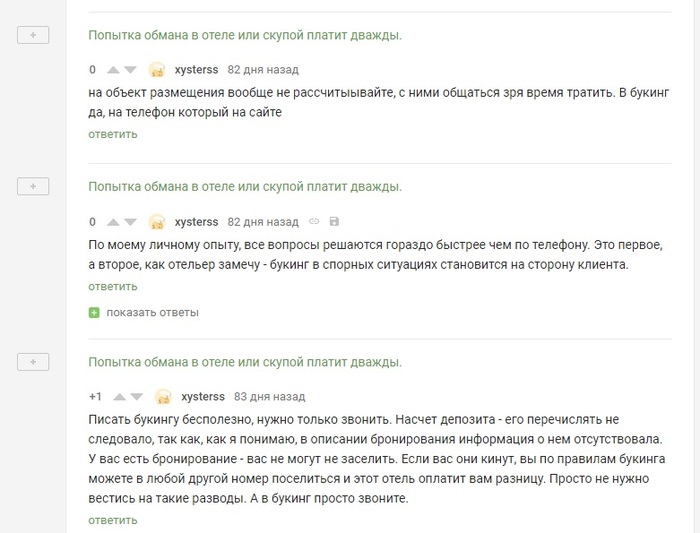This screenshot has width=700, height=533.
Task: Copy link icon on second comment
Action: pyautogui.click(x=314, y=221)
